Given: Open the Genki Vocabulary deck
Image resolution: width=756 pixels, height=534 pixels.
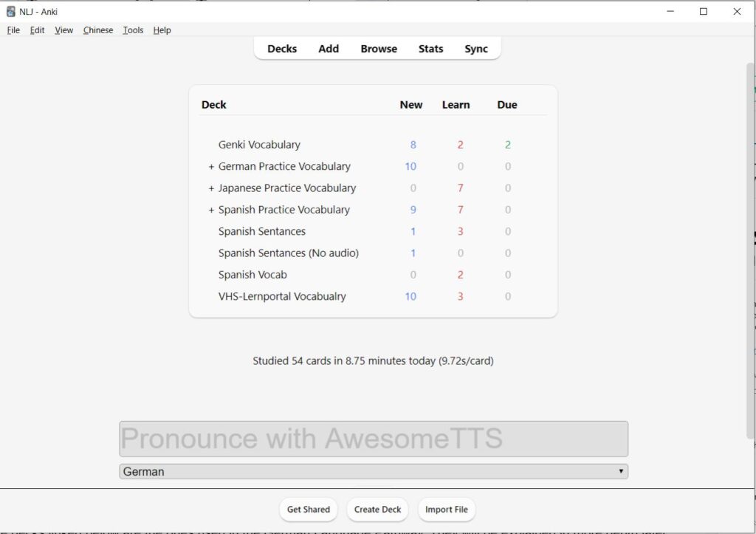Looking at the screenshot, I should click(258, 145).
